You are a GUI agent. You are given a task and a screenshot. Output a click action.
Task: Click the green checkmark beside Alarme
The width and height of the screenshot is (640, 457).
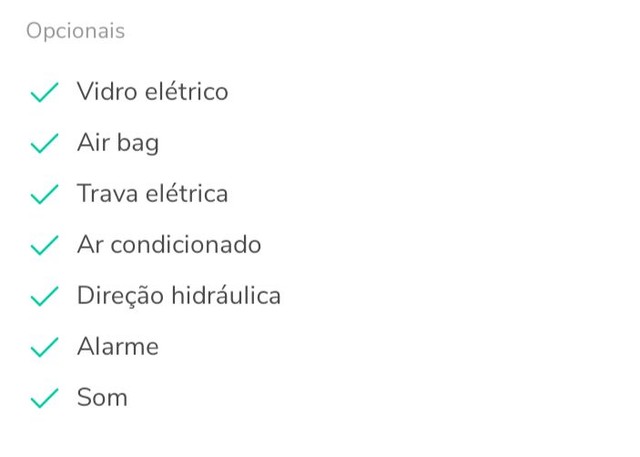coord(45,348)
